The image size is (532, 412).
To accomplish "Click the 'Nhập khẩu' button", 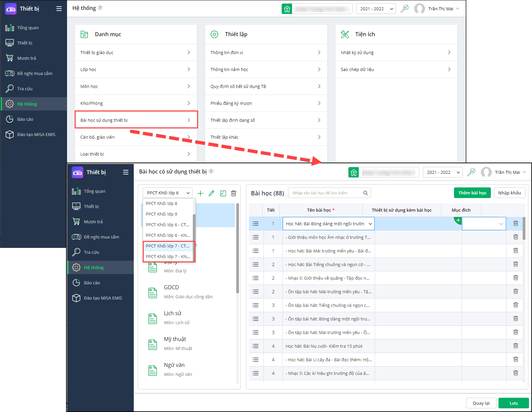I will [x=509, y=193].
